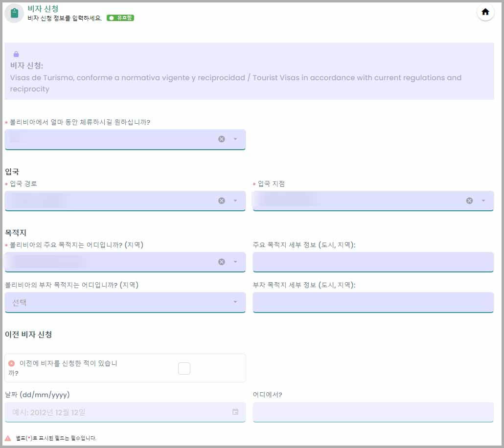Open the secondary destination 선택 dropdown

point(234,302)
